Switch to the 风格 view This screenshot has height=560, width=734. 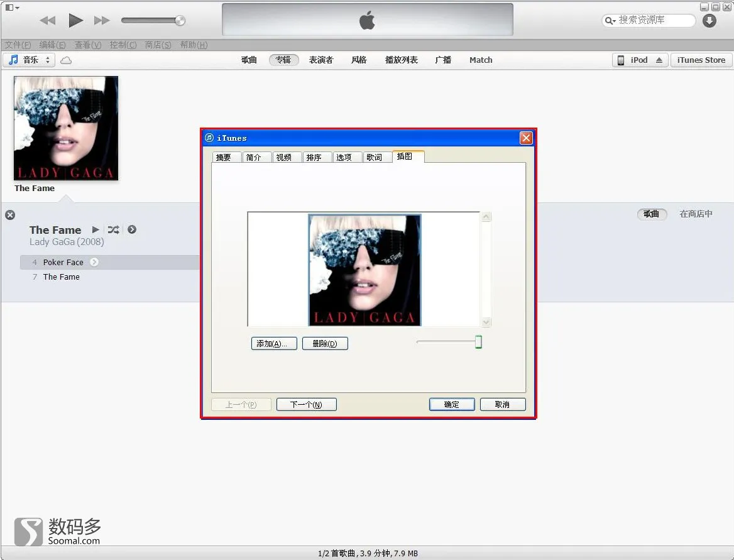click(x=359, y=60)
